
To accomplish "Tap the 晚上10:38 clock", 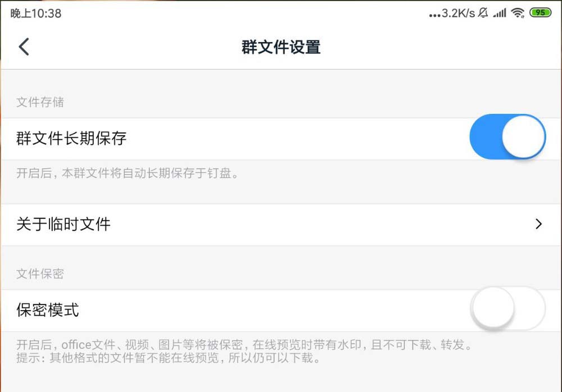I will [36, 13].
